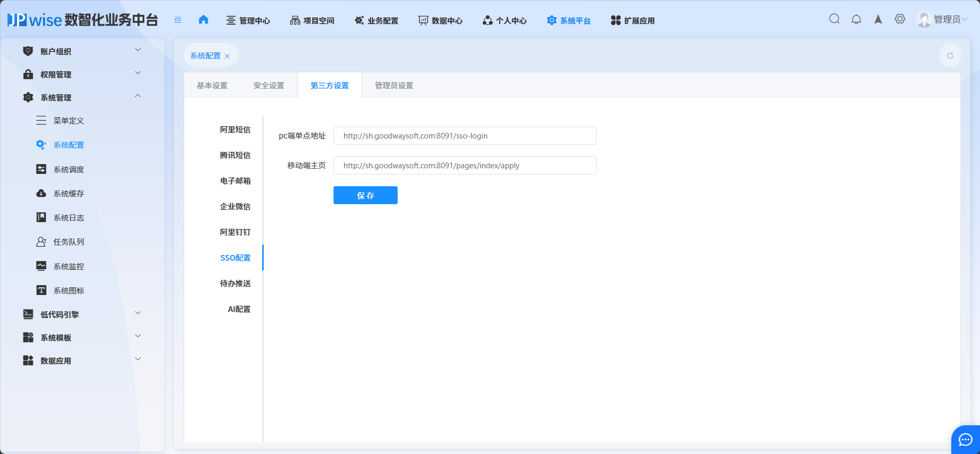Viewport: 980px width, 454px height.
Task: Select the 第三方设置 tab
Action: coord(329,85)
